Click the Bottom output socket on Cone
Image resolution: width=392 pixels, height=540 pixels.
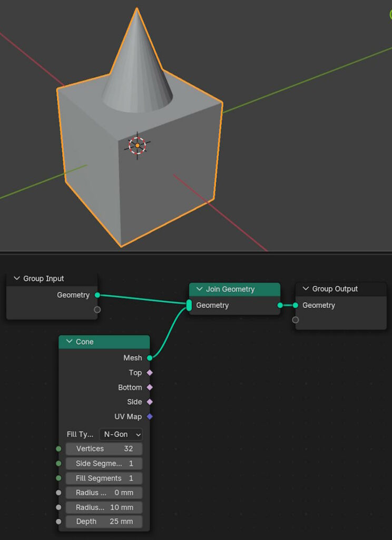150,388
